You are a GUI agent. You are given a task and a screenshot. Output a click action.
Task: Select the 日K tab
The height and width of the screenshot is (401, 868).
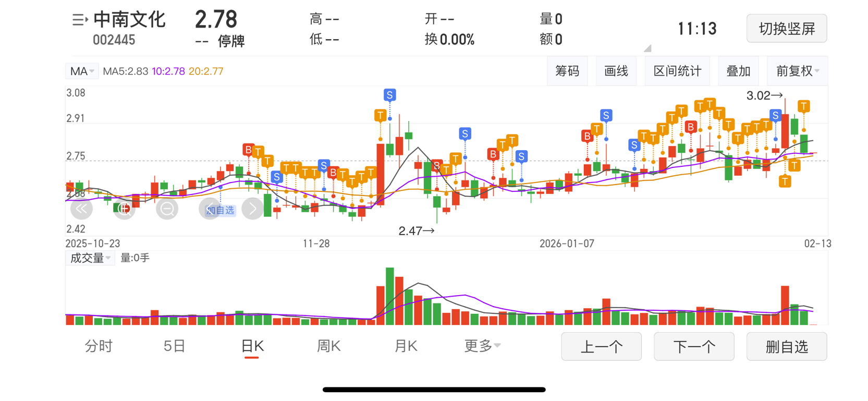click(x=252, y=346)
